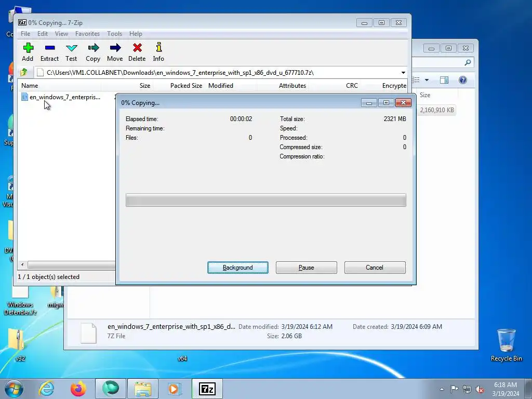
Task: Select Windows Defender.7z desktop icon
Action: pos(20,301)
